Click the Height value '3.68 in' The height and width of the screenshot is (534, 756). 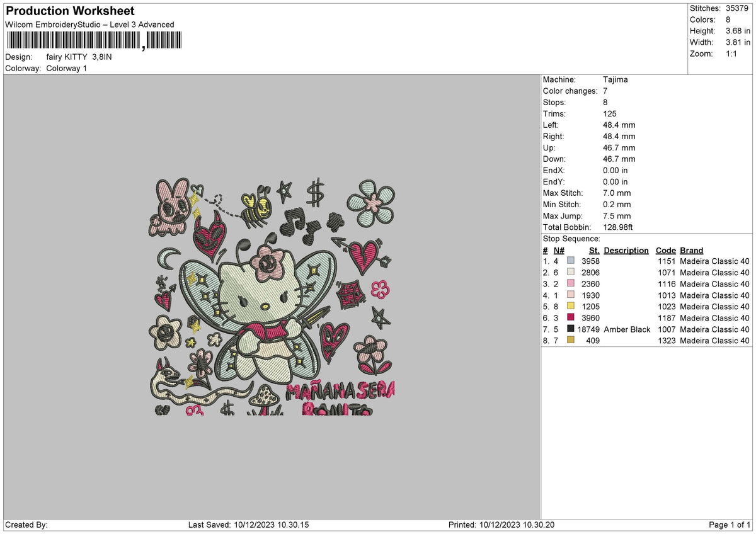[x=738, y=31]
